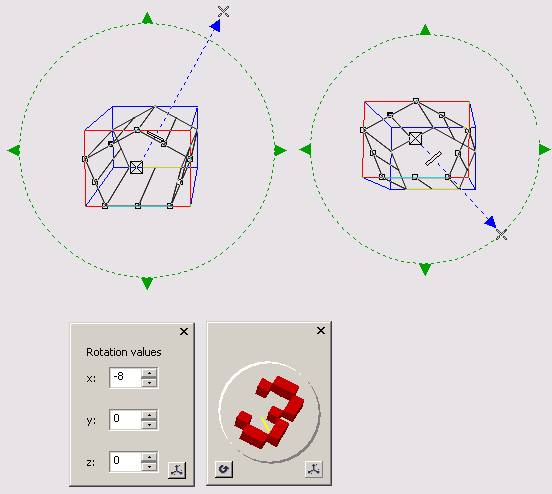Click the left green arrow of left rotation circle
Screen dimensions: 552x494
click(x=14, y=151)
